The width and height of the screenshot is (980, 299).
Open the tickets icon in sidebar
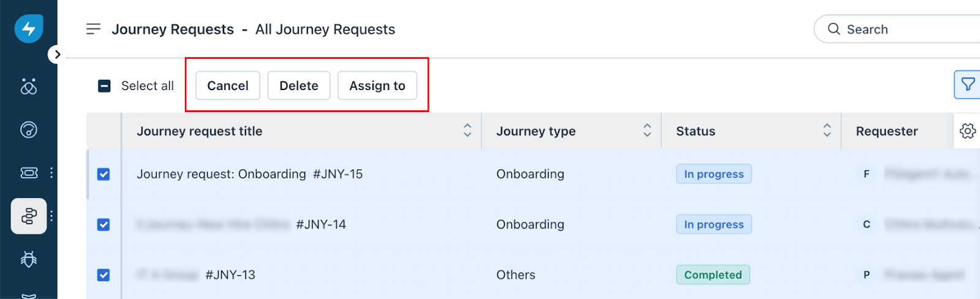(29, 173)
